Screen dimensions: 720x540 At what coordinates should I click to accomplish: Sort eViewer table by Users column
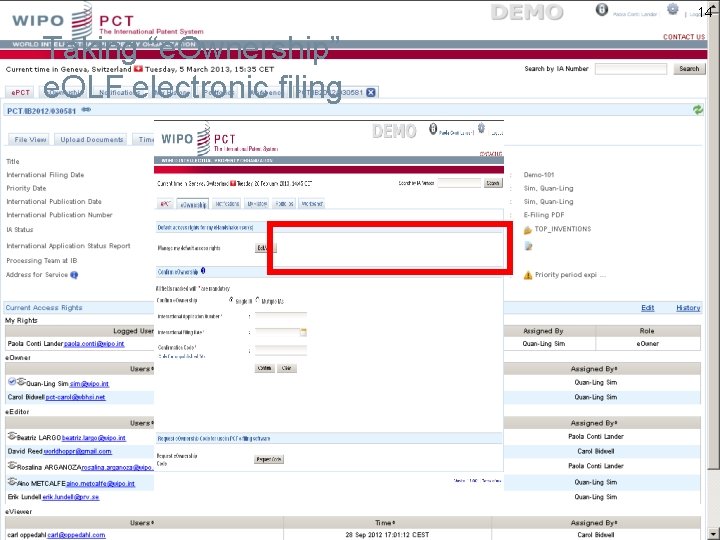point(141,523)
